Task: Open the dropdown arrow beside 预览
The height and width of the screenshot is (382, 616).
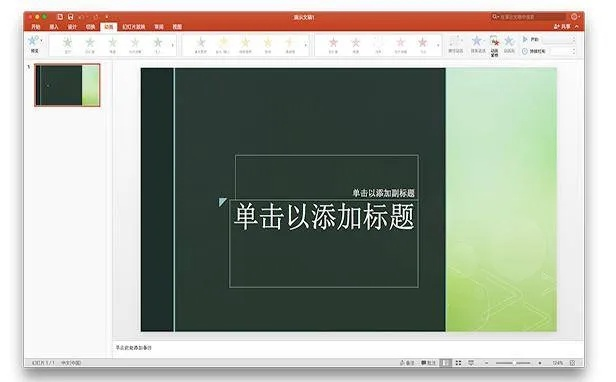Action: [41, 40]
